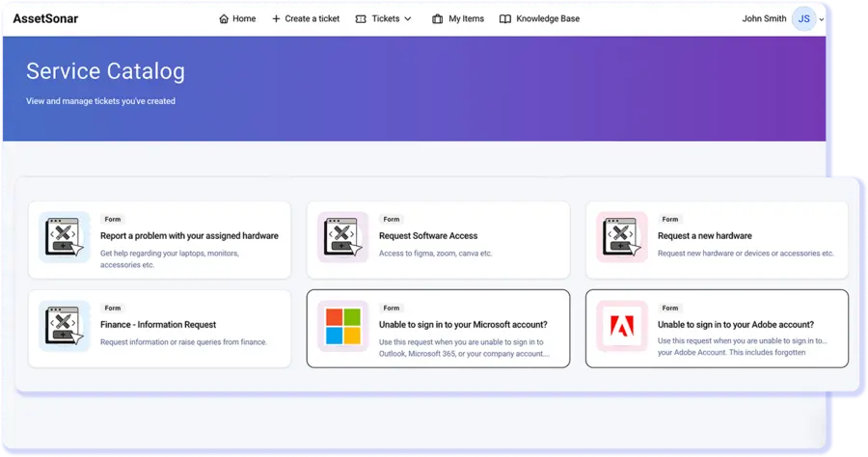Click the plus icon for Create a ticket
Screen dimensions: 868x457
[x=276, y=19]
